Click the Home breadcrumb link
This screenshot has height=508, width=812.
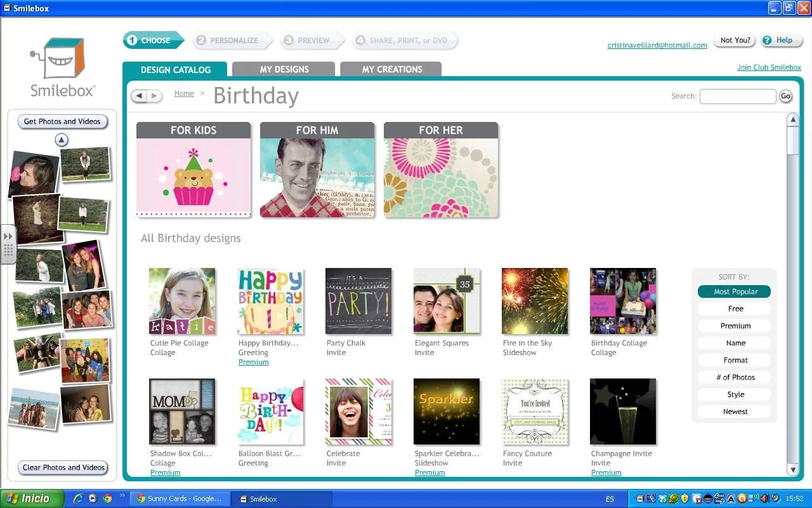(x=184, y=93)
